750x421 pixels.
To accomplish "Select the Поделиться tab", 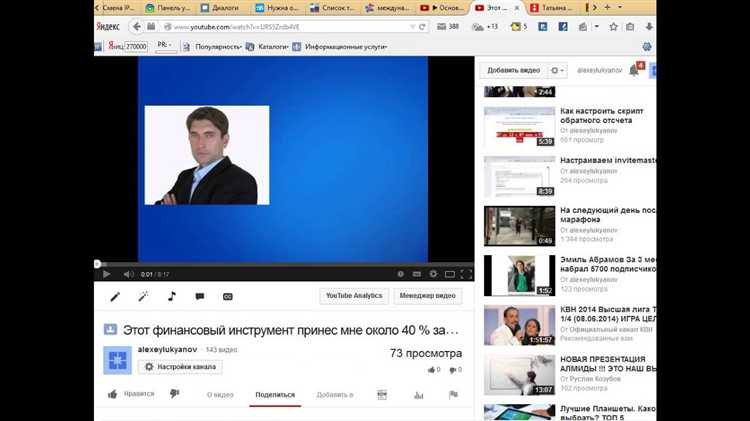I will 275,395.
